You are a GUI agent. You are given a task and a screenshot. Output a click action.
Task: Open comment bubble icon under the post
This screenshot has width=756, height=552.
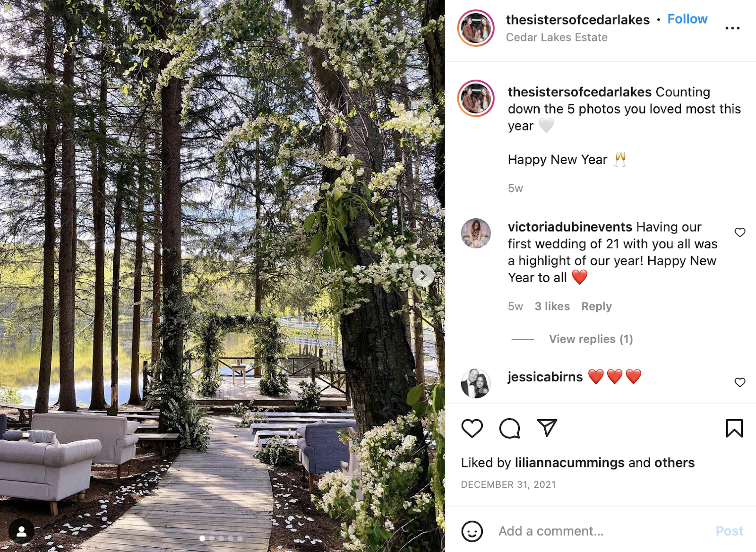pyautogui.click(x=509, y=428)
